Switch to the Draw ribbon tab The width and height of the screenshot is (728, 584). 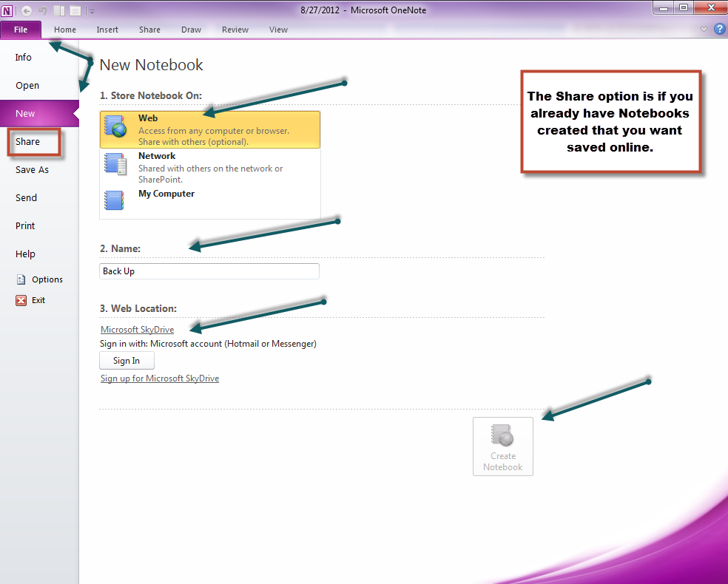(191, 30)
